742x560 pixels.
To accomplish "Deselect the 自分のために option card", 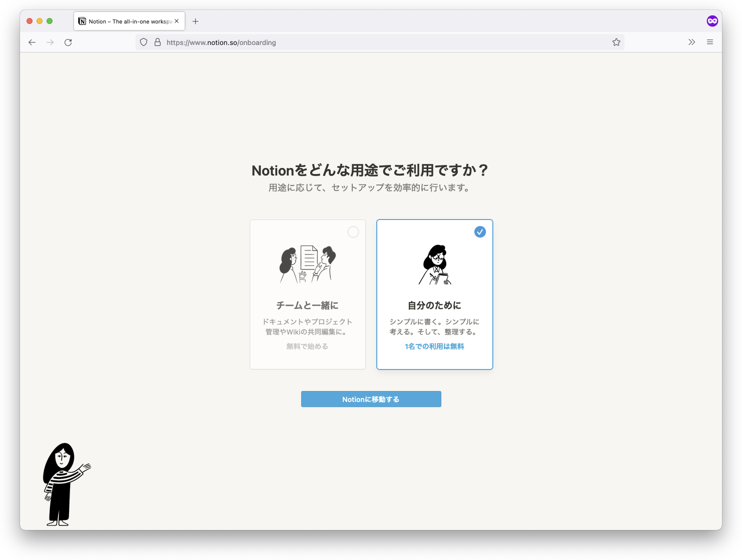I will [x=434, y=294].
